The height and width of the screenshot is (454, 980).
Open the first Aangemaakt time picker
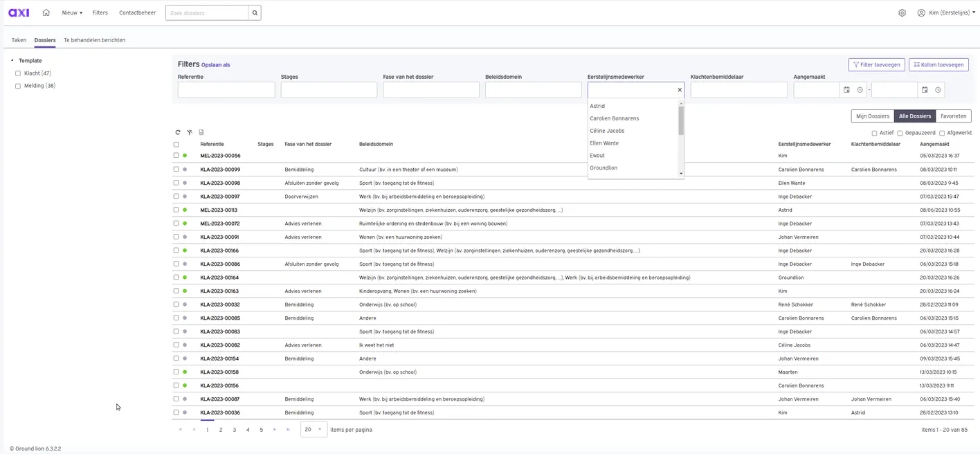click(860, 90)
